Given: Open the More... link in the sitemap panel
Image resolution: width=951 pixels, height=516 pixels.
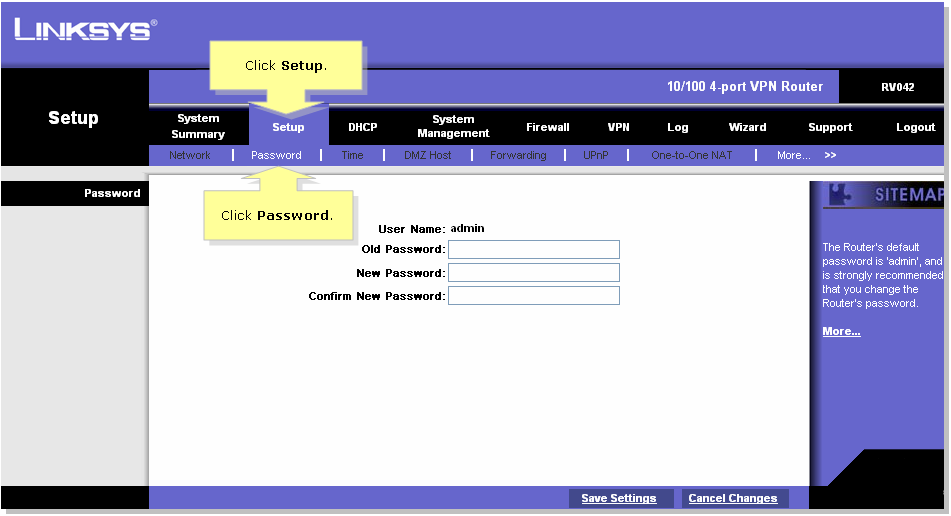Looking at the screenshot, I should click(x=841, y=331).
